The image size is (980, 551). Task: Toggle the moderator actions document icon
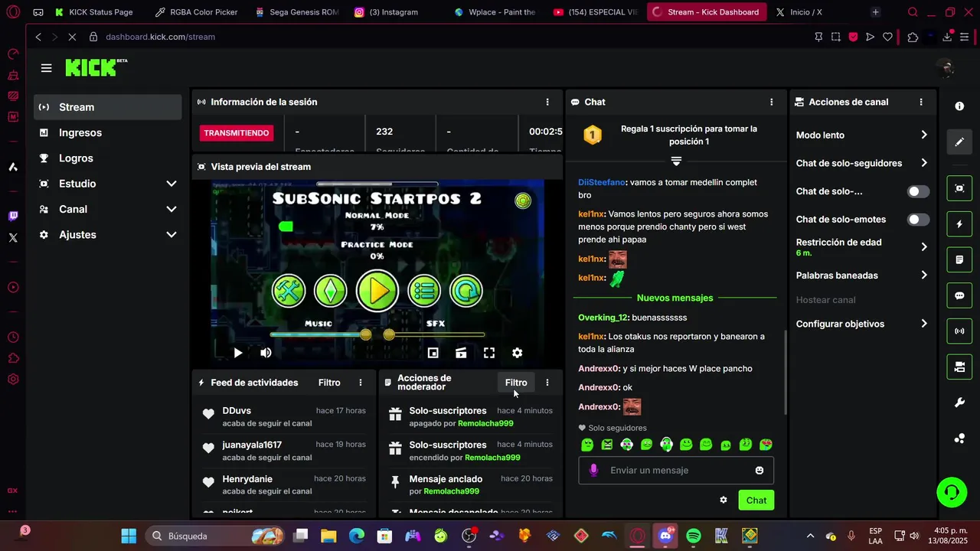(959, 260)
